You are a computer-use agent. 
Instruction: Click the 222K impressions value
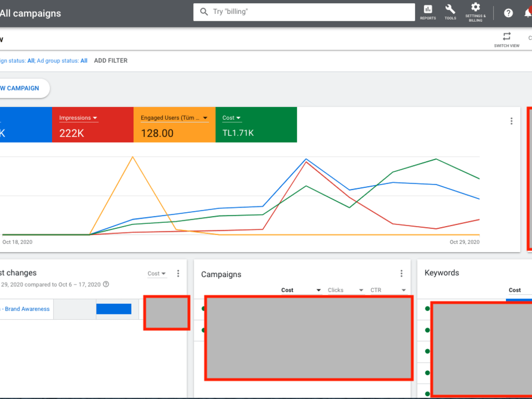72,134
